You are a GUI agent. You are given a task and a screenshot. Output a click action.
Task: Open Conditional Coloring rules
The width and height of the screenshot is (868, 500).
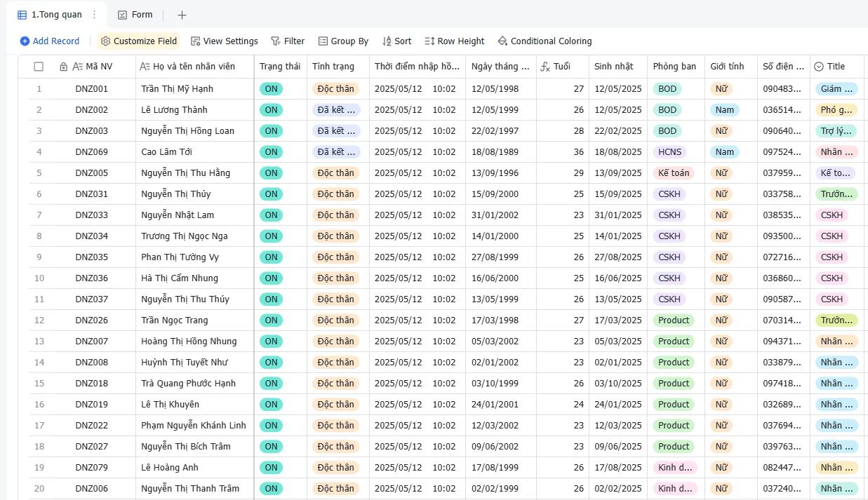(x=545, y=41)
